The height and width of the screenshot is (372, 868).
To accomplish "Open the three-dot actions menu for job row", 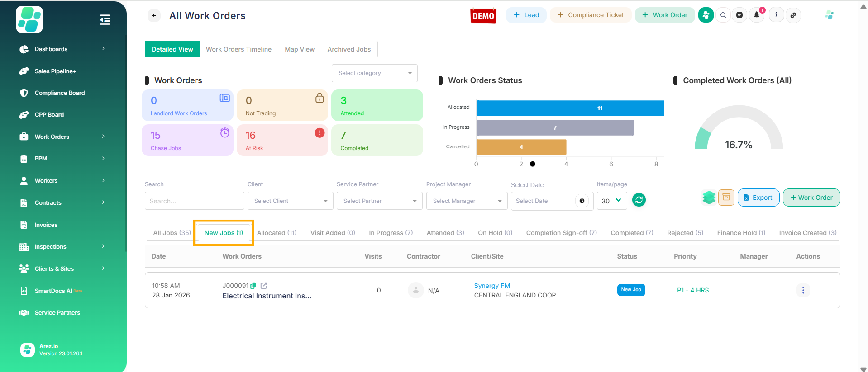I will tap(803, 290).
